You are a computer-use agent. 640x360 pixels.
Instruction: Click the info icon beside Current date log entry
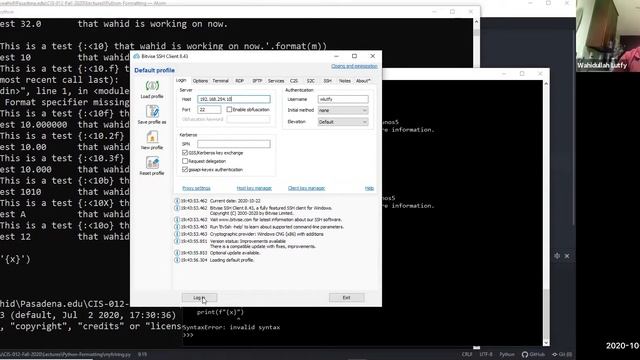click(177, 201)
